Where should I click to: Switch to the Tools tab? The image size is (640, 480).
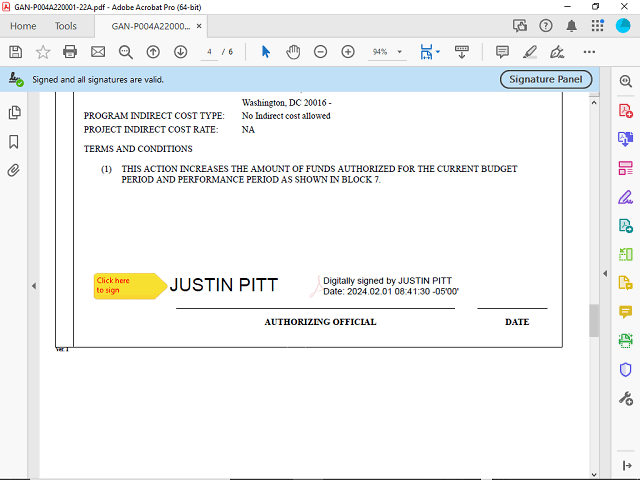65,26
